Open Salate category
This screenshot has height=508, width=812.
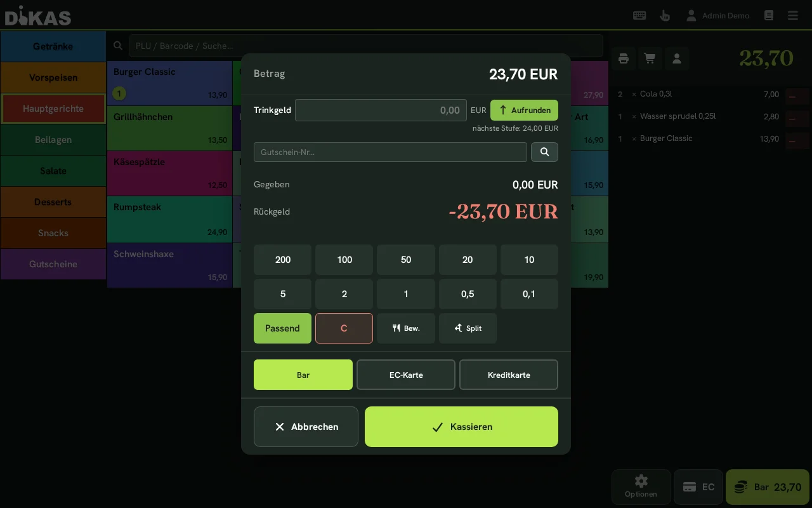[53, 171]
